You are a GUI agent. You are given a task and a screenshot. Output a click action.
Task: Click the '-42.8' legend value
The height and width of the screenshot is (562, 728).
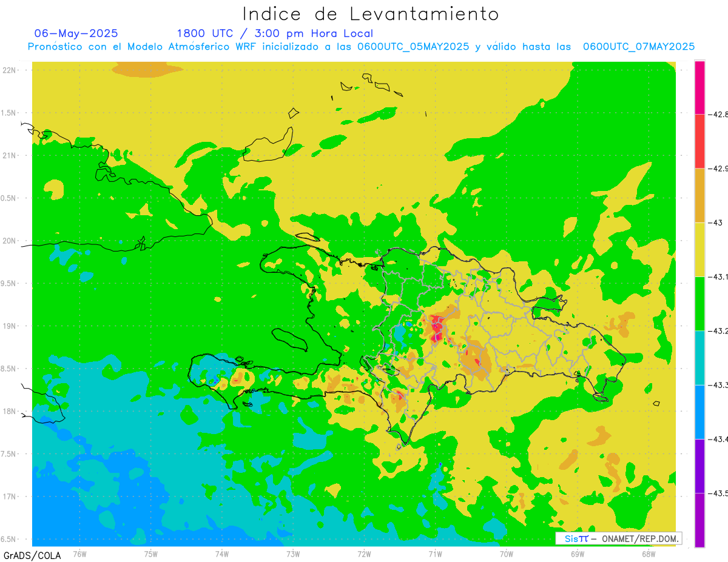tap(718, 114)
